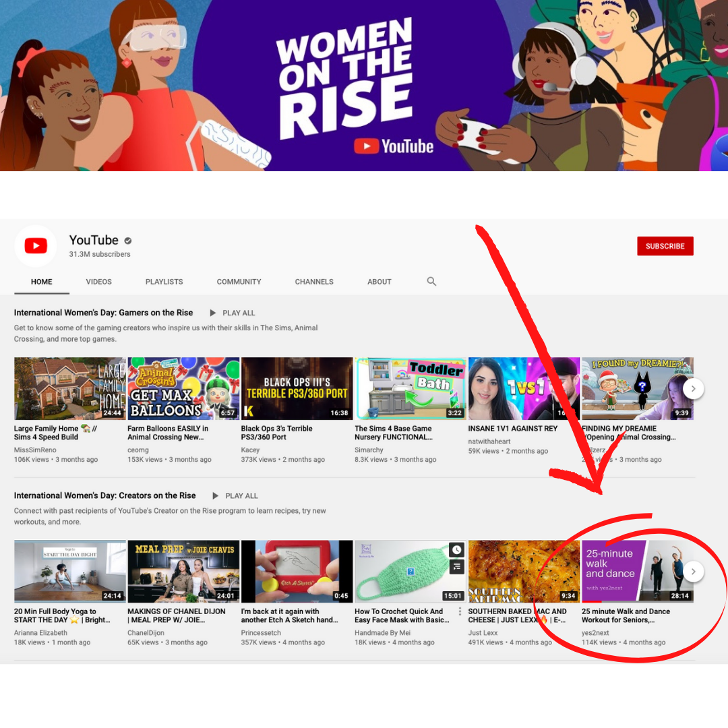Show next videos in Creators on the Rise row

(x=693, y=572)
